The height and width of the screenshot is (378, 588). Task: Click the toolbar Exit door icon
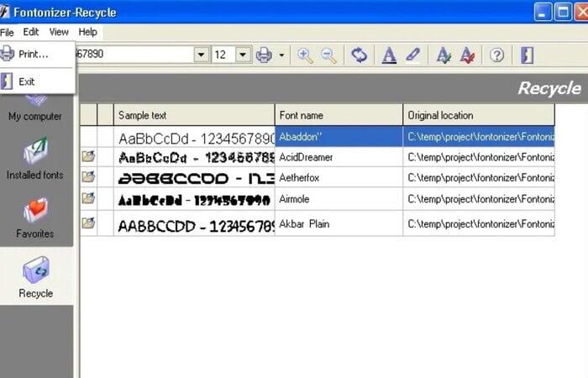tap(527, 55)
